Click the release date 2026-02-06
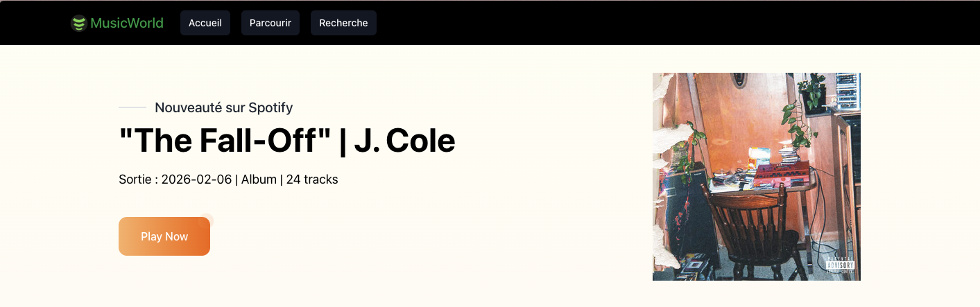This screenshot has height=307, width=980. 196,179
